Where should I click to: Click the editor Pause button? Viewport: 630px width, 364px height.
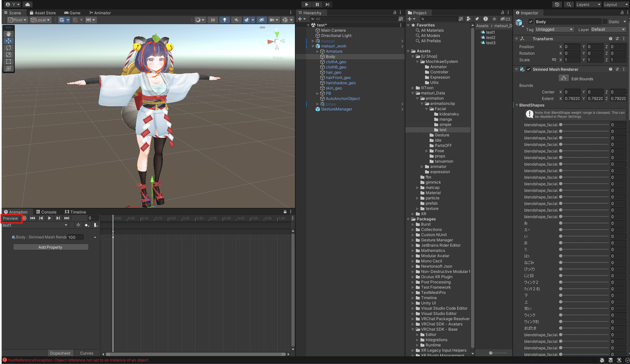tap(317, 4)
